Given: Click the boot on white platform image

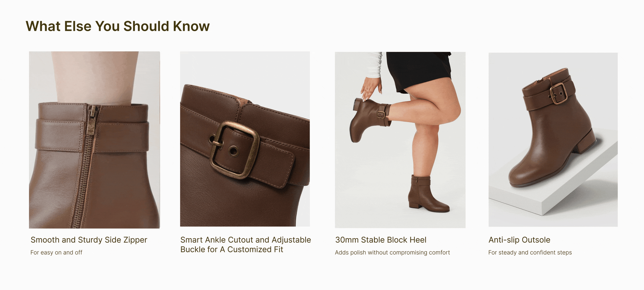Looking at the screenshot, I should click(x=553, y=139).
